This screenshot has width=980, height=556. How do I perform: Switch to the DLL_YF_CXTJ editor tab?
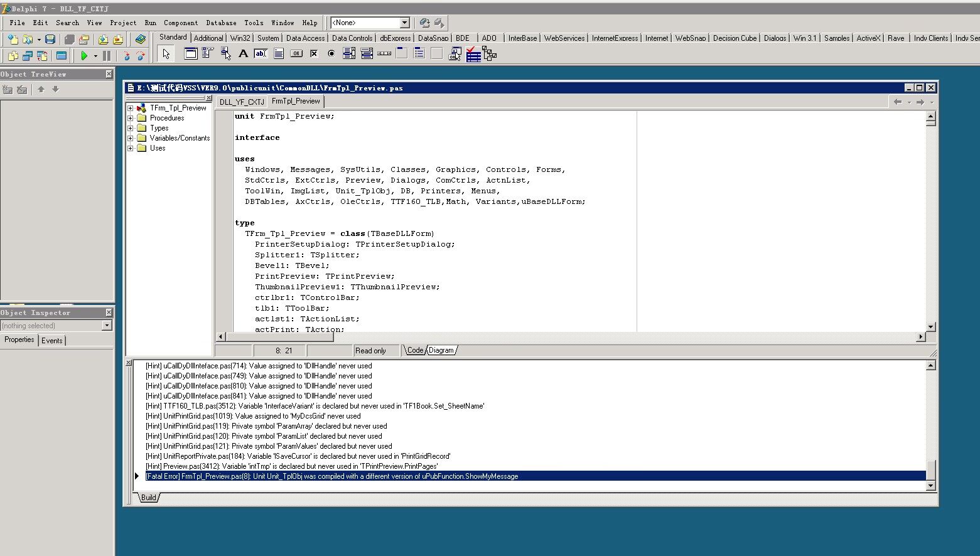click(242, 102)
